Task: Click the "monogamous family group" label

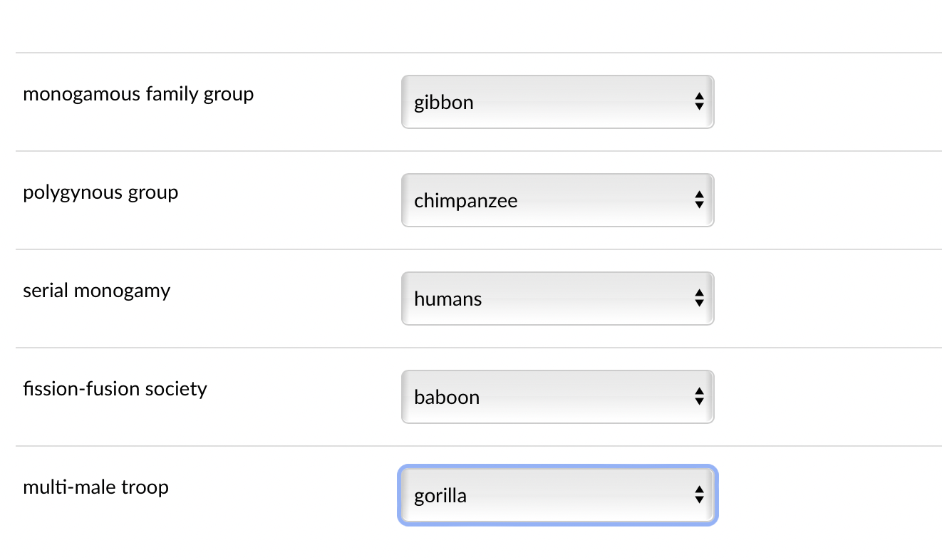Action: click(x=138, y=93)
